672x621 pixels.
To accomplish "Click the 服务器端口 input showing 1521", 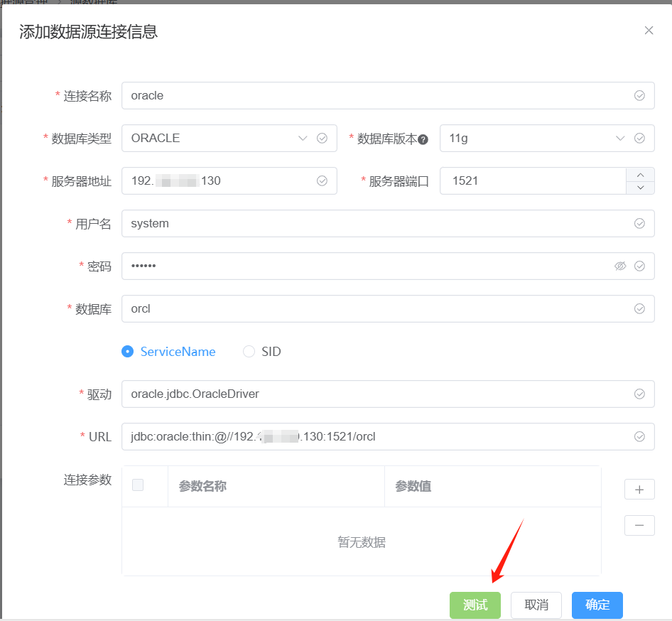I will point(533,181).
